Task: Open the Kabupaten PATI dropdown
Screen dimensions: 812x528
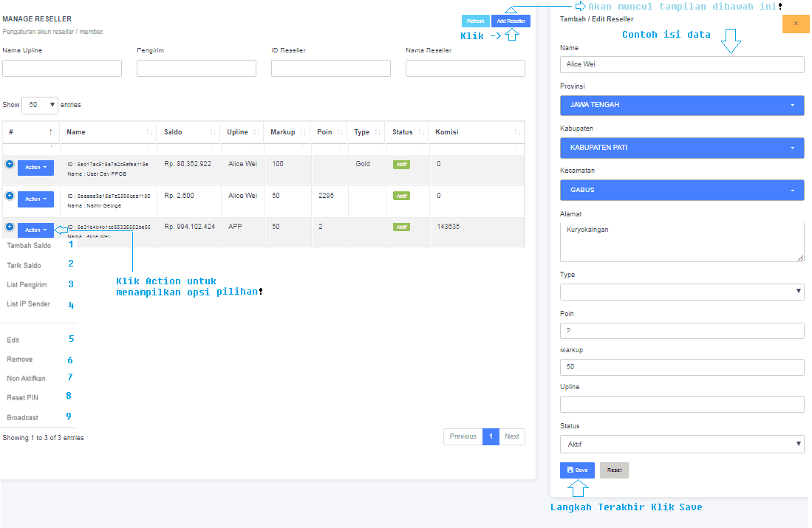Action: 681,148
